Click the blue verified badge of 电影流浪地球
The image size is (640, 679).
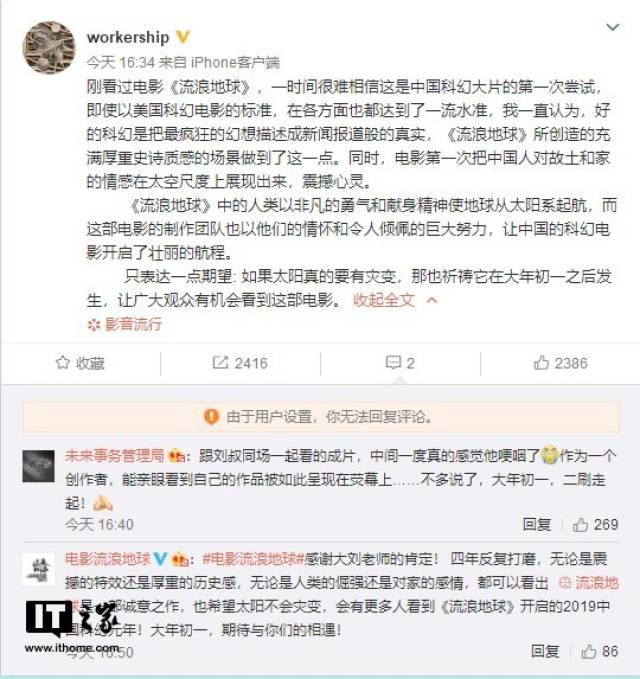160,559
